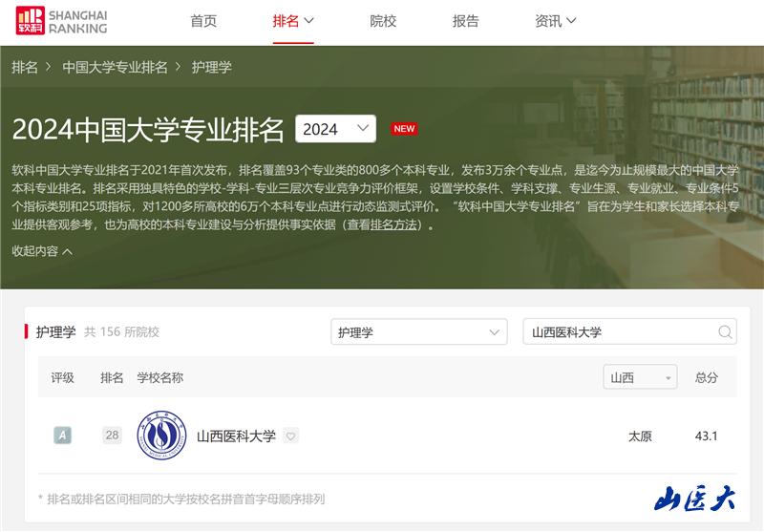Viewport: 764px width, 532px height.
Task: Click the red NEW badge
Action: (x=404, y=129)
